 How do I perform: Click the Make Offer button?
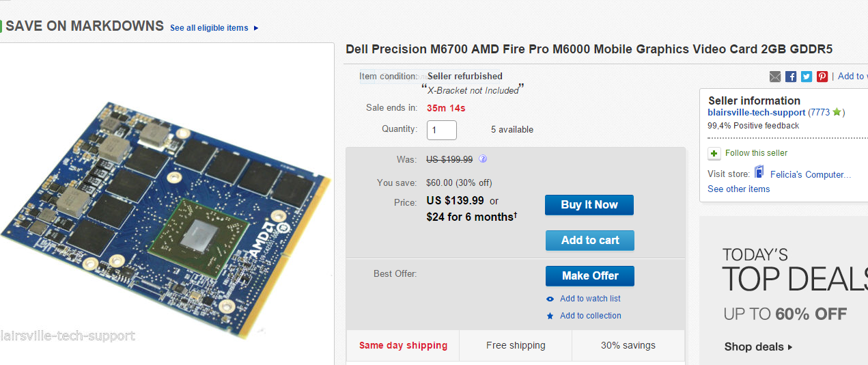590,276
